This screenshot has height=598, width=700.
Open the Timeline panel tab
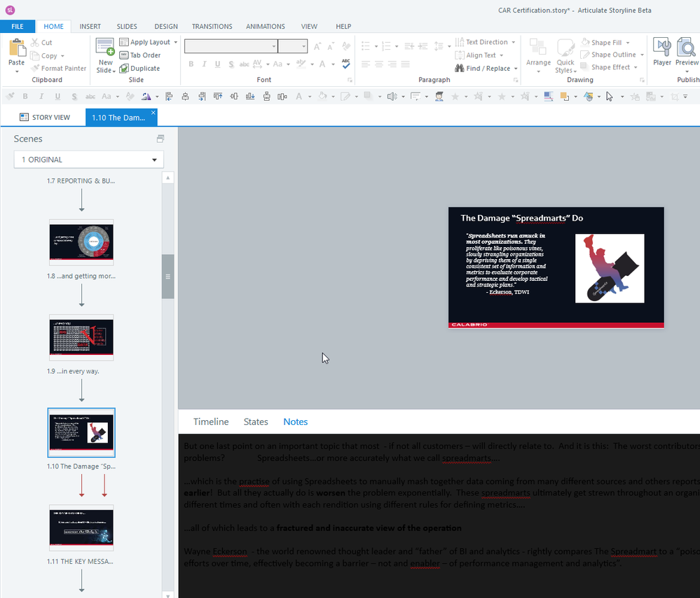(211, 422)
